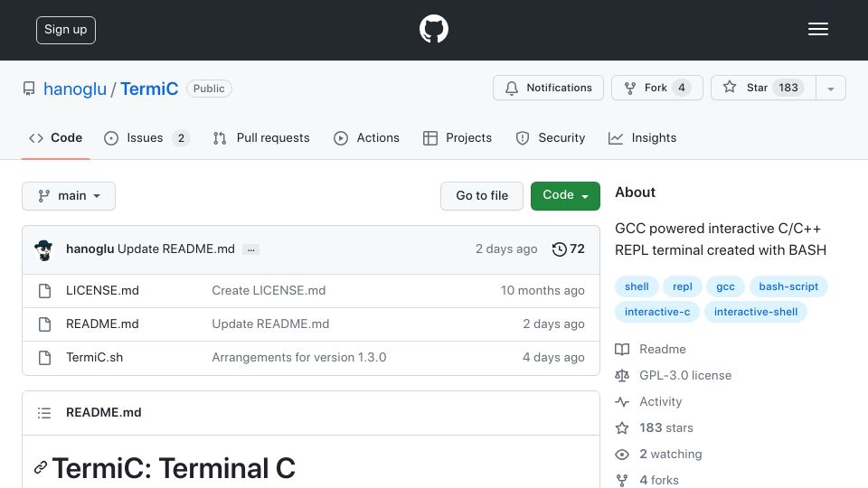This screenshot has height=488, width=868.
Task: Switch to the Pull requests tab
Action: (x=261, y=137)
